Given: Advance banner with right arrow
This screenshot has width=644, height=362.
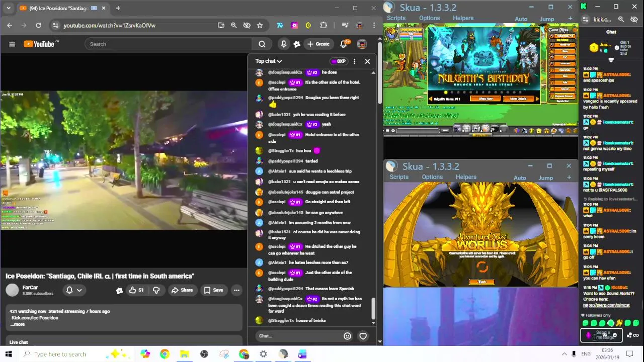Looking at the screenshot, I should pos(537,99).
